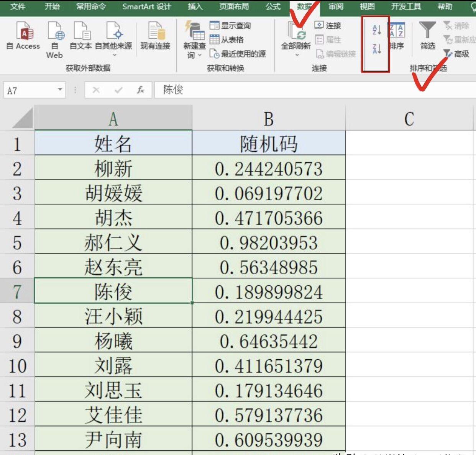Click cell containing 胡媛媛
Viewport: 476px width, 455px height.
click(x=113, y=193)
